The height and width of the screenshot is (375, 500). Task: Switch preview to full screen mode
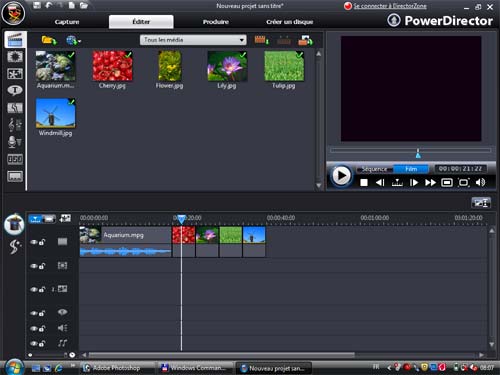click(x=464, y=182)
